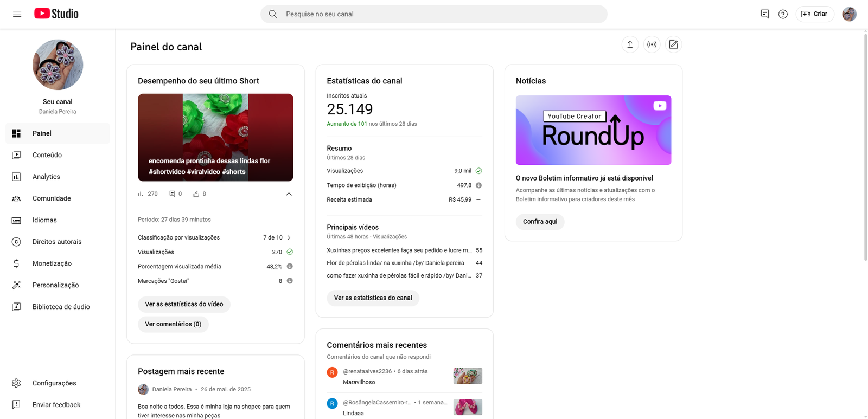Click the @renataalves2236 comment avatar

point(333,372)
